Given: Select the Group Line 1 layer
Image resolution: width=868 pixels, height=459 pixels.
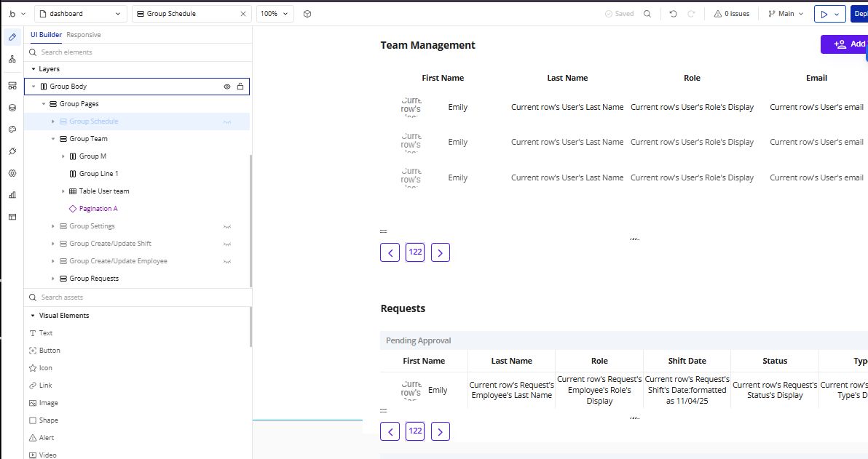Looking at the screenshot, I should [93, 174].
